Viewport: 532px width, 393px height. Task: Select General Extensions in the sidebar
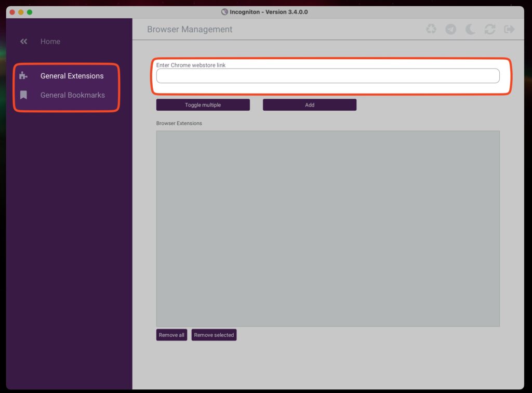pos(72,75)
